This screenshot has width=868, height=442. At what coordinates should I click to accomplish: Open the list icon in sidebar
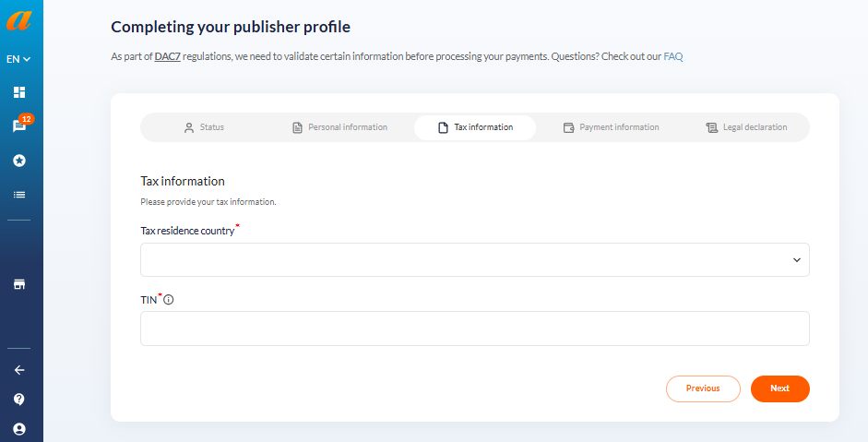[x=19, y=195]
